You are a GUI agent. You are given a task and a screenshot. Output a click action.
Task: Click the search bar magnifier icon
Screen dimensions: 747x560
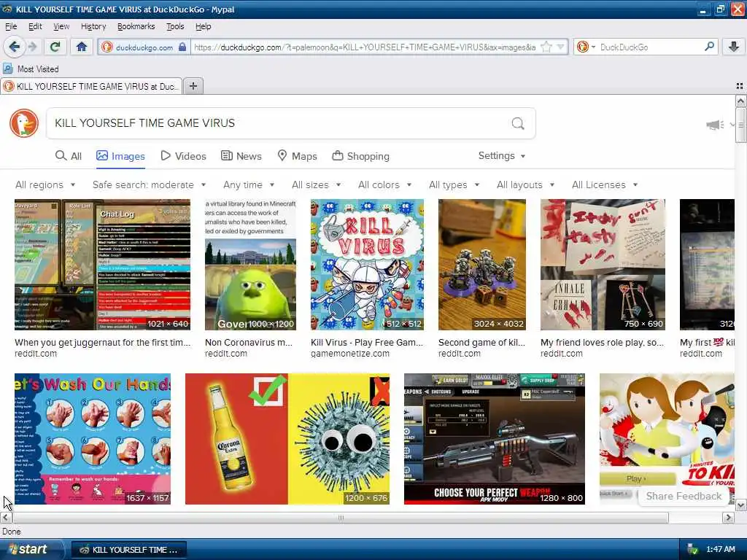709,47
